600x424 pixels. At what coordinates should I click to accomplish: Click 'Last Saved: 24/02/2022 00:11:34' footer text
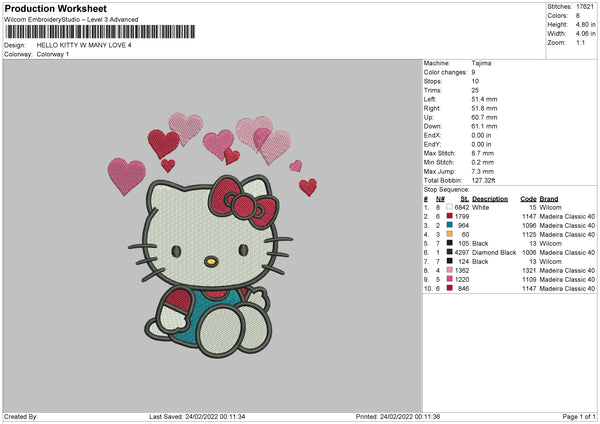pyautogui.click(x=197, y=416)
